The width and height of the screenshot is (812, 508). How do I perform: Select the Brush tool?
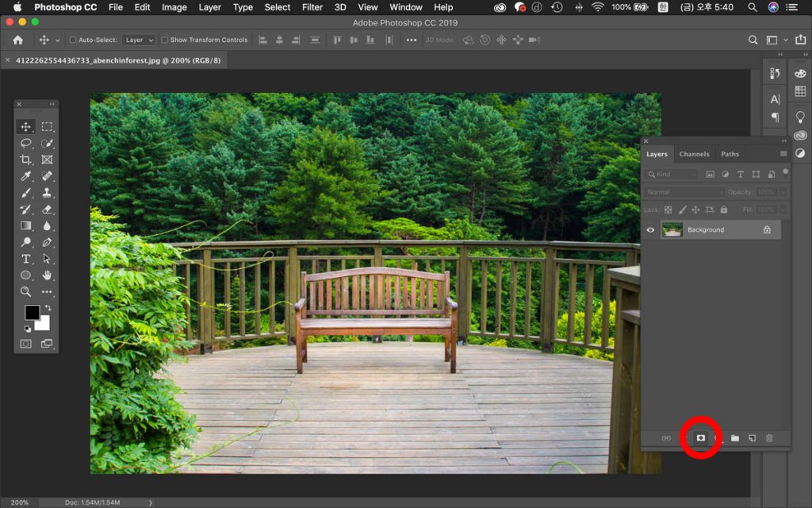(x=25, y=193)
